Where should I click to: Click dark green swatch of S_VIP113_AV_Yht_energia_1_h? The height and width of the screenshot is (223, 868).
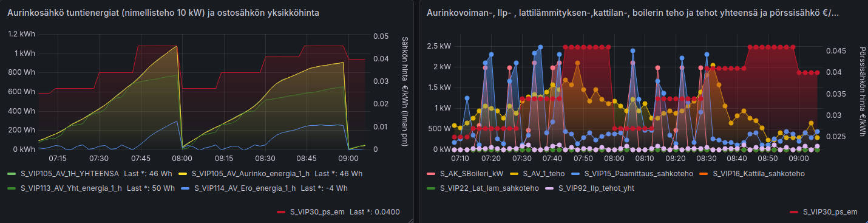[12, 188]
